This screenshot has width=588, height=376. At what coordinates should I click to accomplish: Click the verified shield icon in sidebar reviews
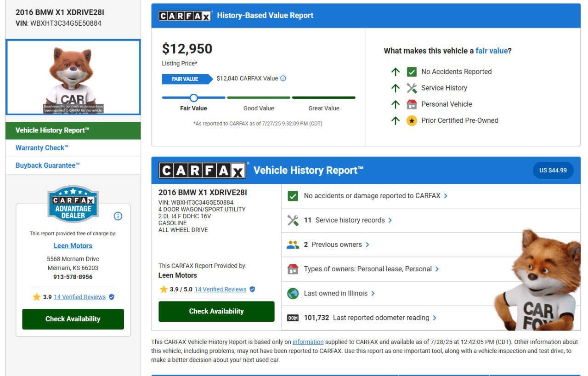[x=112, y=297]
